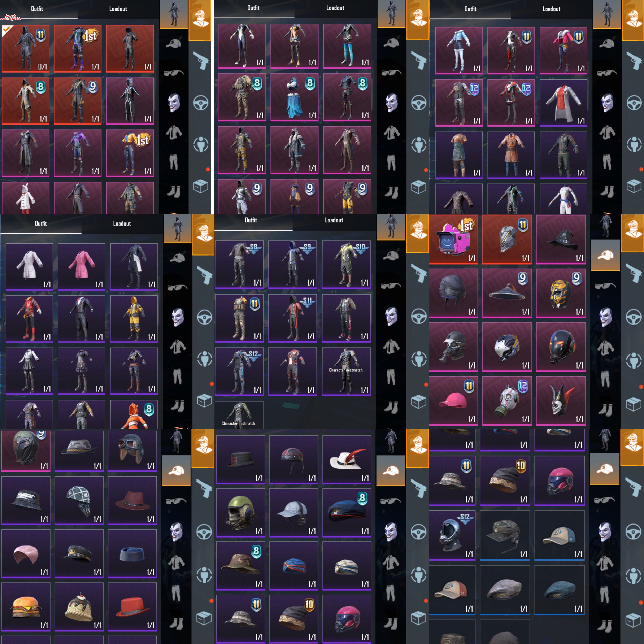Viewport: 644px width, 644px height.
Task: Select the pink baseball cap with 11 badge
Action: pos(453,401)
